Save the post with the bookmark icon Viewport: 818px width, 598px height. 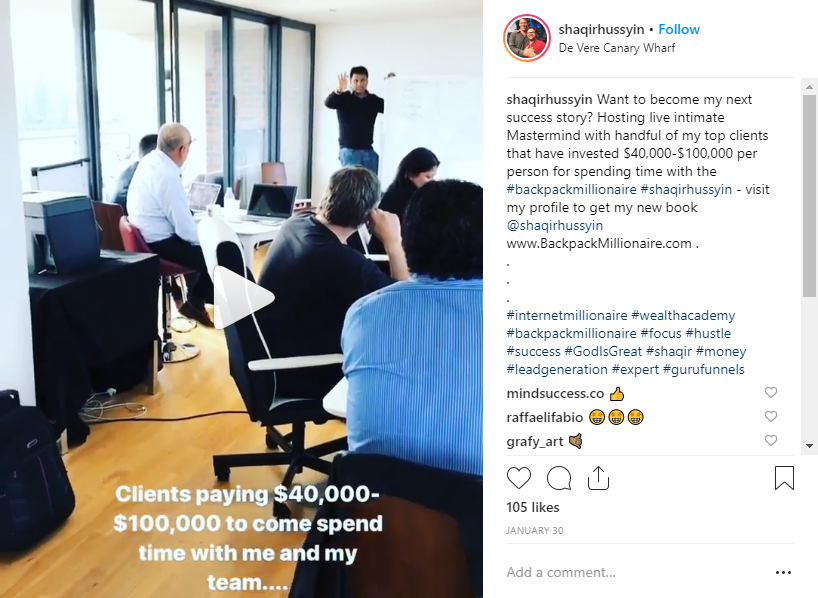[784, 478]
